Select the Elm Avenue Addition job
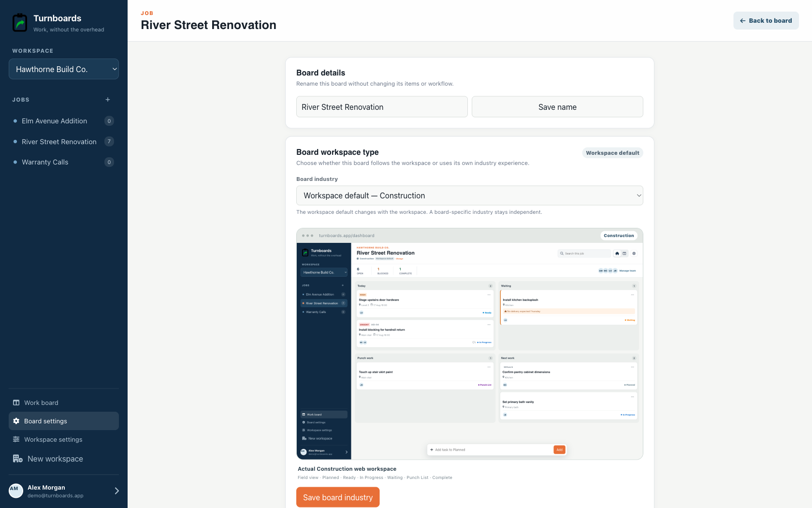 [64, 121]
